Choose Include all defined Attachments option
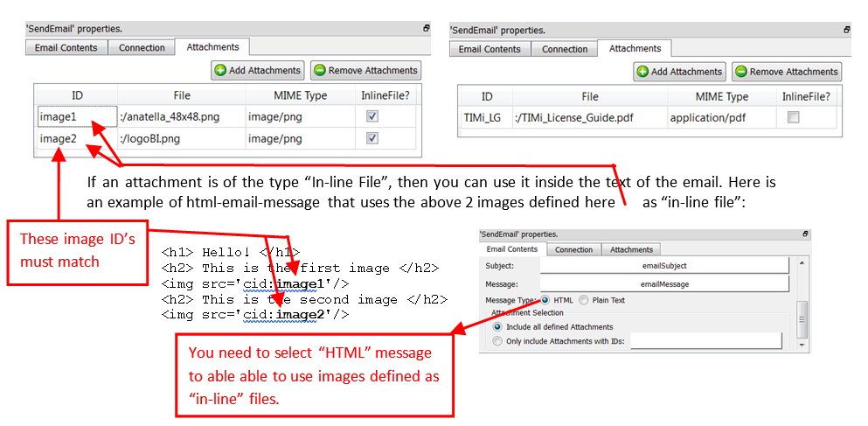This screenshot has height=426, width=868. (x=497, y=327)
